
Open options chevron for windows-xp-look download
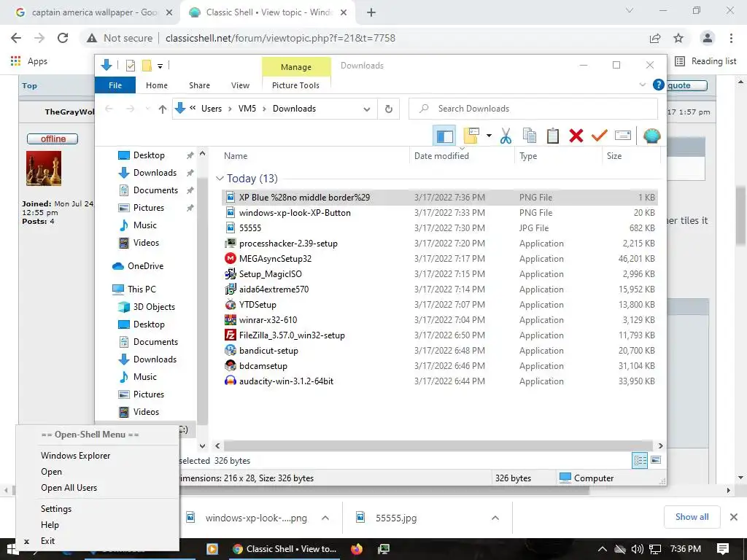[x=325, y=518]
